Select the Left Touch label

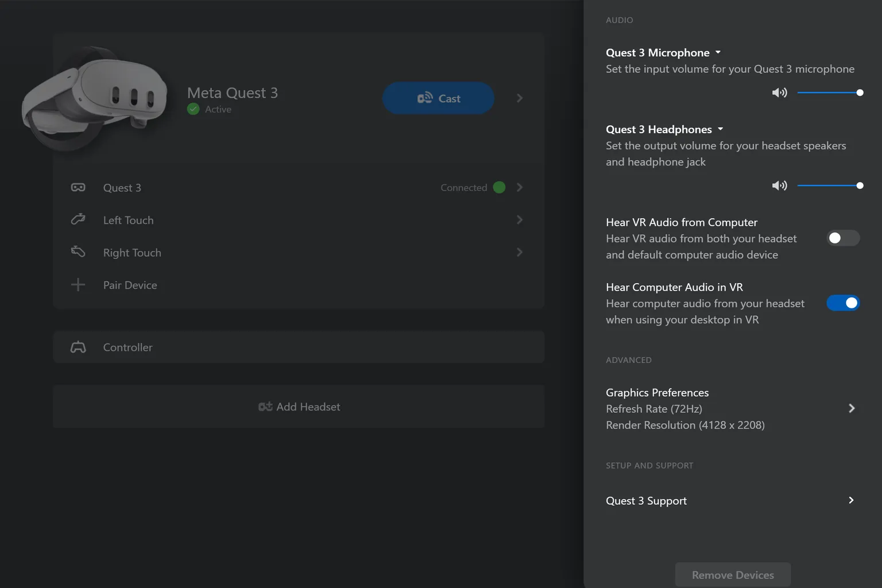coord(128,220)
